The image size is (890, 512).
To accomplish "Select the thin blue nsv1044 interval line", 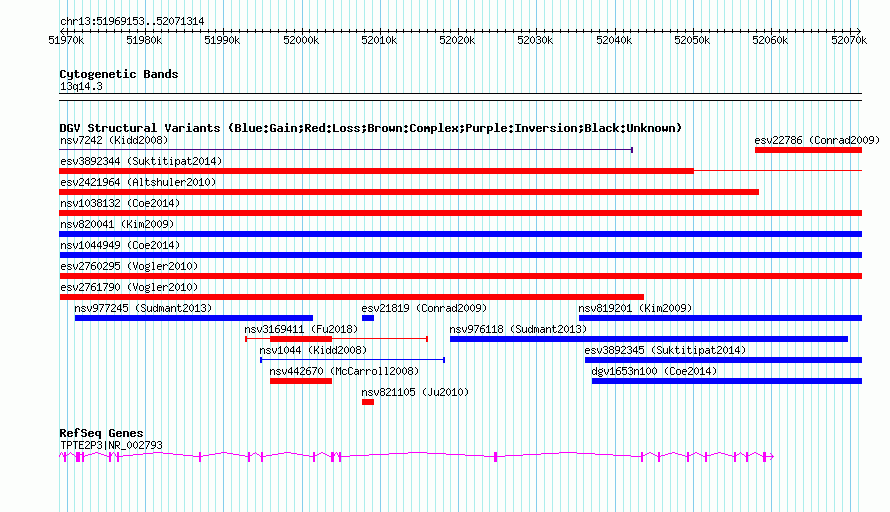I will [x=352, y=360].
